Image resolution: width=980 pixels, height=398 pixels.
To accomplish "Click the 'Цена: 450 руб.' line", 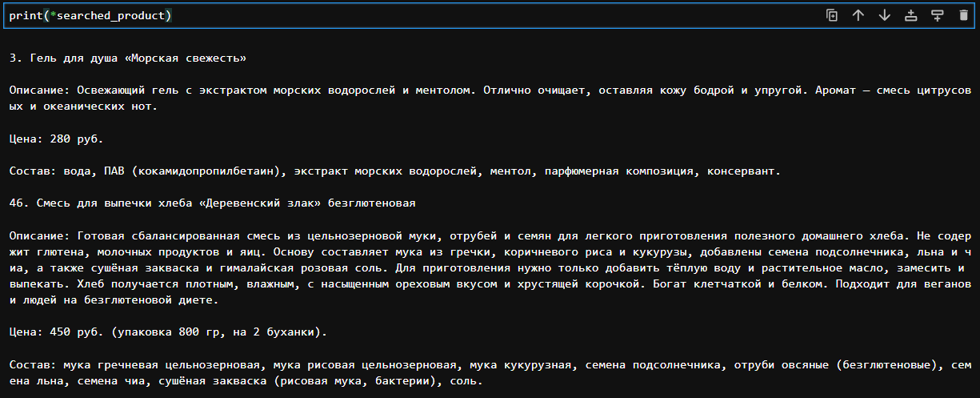I will pos(56,332).
